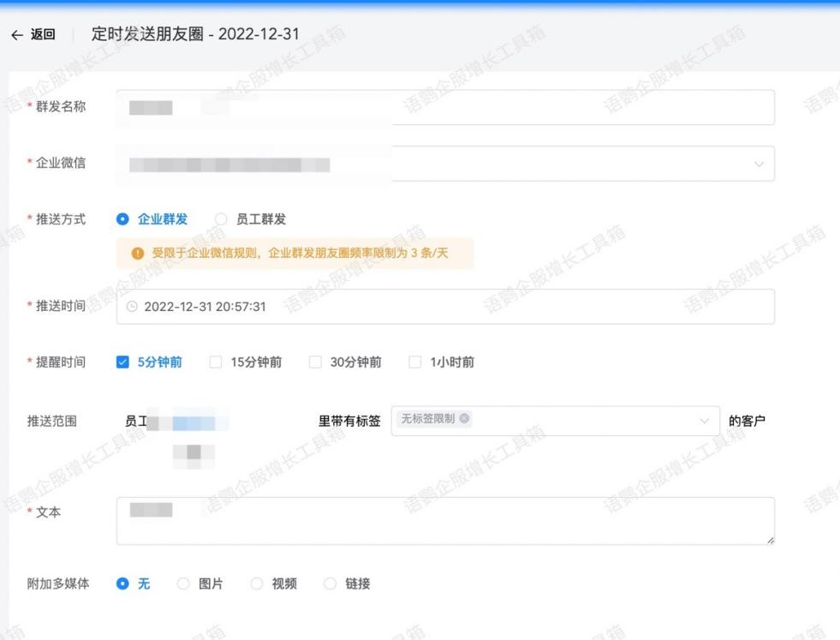Uncheck the 5分钟前 reminder
The width and height of the screenshot is (840, 640).
(122, 362)
